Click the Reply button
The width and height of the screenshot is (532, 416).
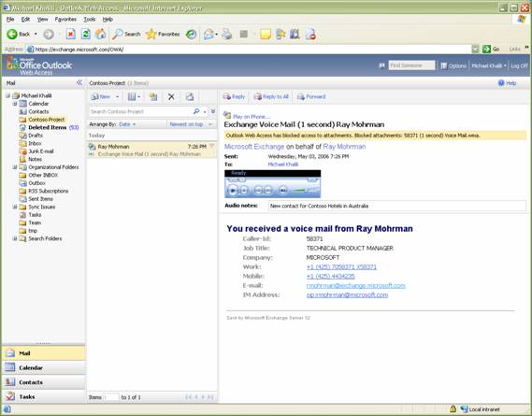234,96
